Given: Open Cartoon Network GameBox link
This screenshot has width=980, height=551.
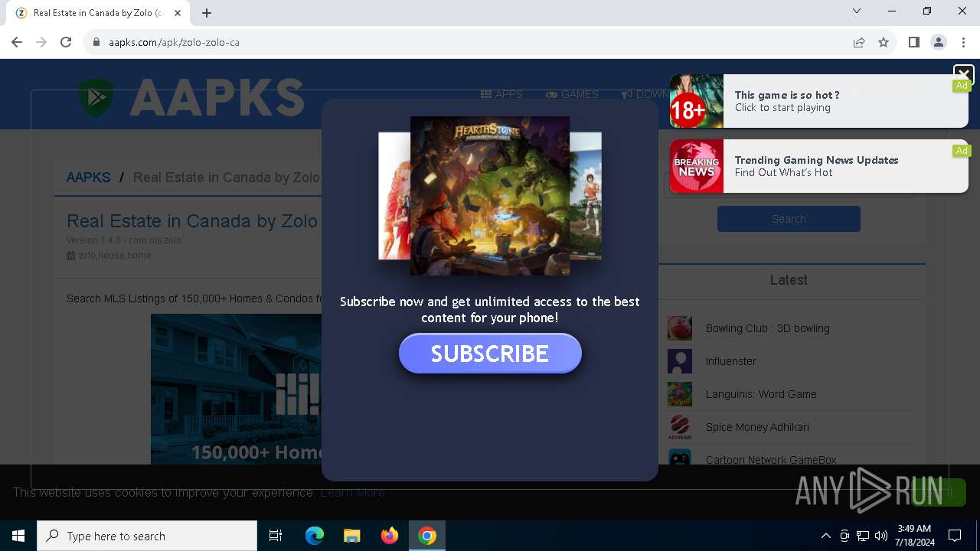Looking at the screenshot, I should point(771,460).
